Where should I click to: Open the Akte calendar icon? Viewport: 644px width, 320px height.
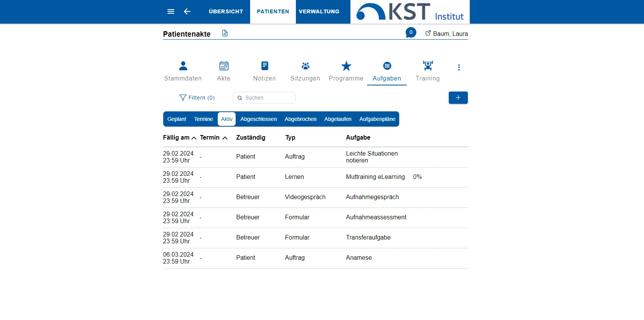coord(224,66)
